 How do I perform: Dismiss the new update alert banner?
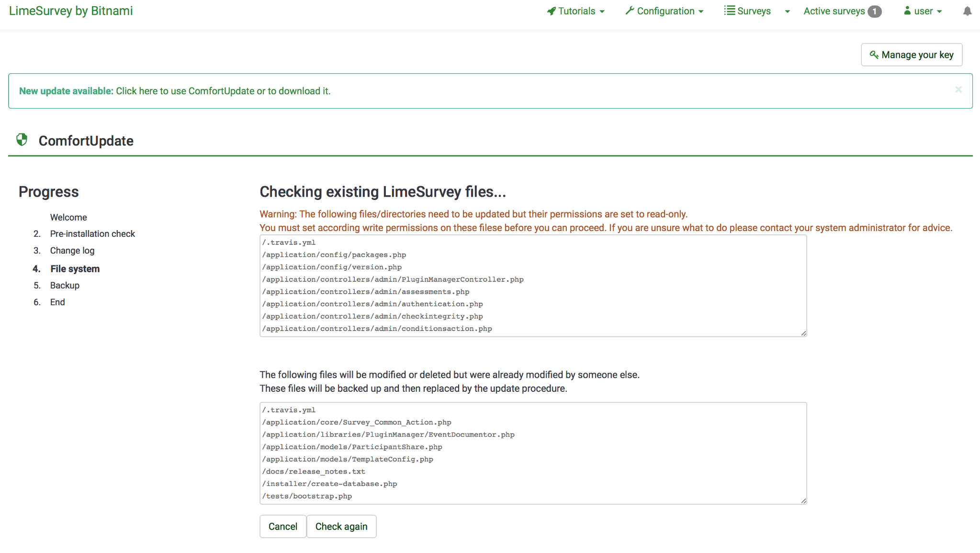click(x=958, y=89)
